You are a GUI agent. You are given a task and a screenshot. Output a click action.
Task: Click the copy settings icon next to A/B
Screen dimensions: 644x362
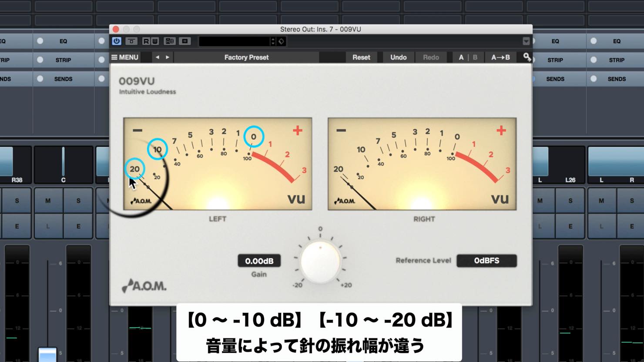click(x=185, y=41)
